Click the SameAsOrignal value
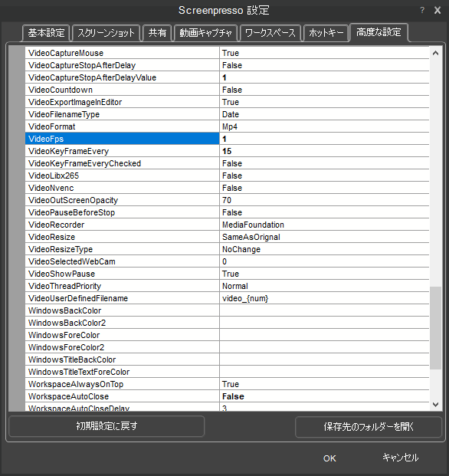The height and width of the screenshot is (476, 449). 324,237
